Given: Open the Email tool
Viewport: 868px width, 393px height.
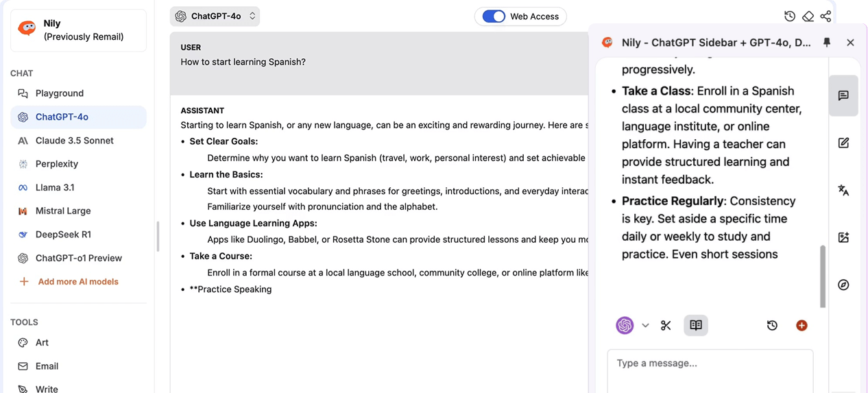Looking at the screenshot, I should pos(47,366).
